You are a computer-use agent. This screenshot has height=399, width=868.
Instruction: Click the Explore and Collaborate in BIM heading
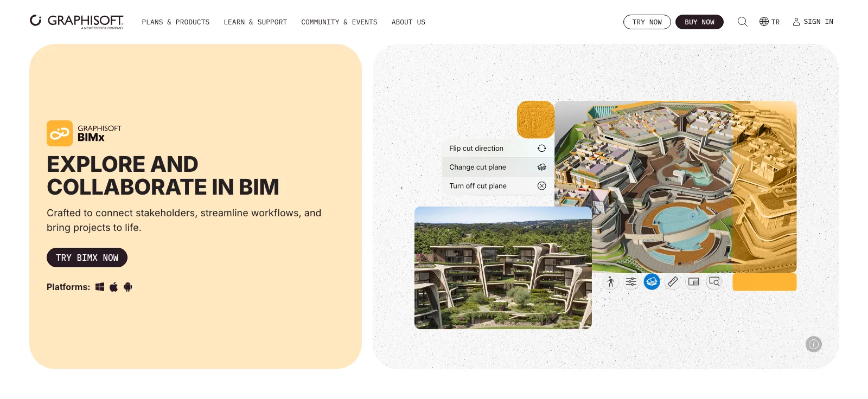[x=163, y=176]
